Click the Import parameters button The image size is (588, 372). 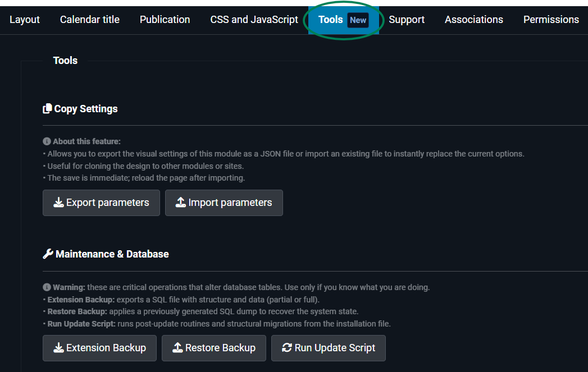coord(224,203)
